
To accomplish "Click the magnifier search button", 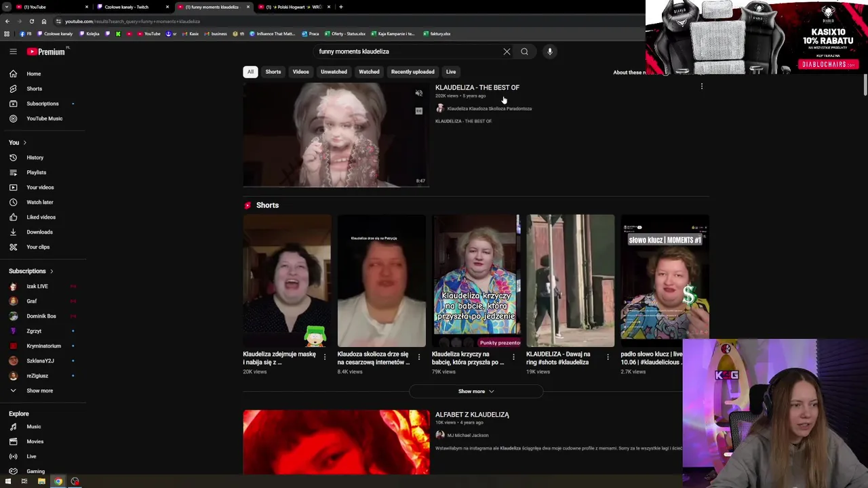I will click(x=524, y=52).
